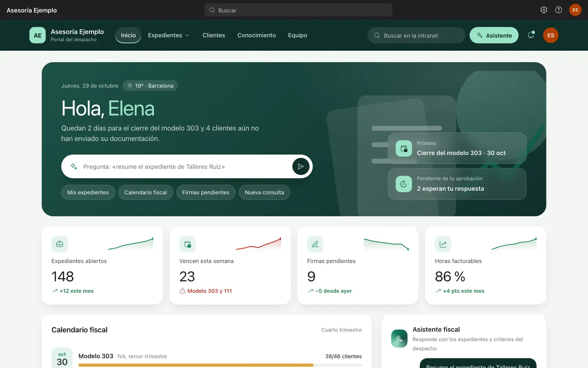The height and width of the screenshot is (368, 588).
Task: Open the Asistente fiscal sparkle icon
Action: 399,339
